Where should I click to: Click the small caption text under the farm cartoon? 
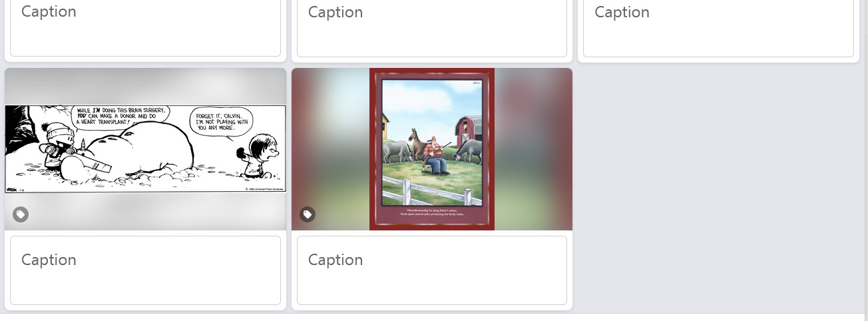432,214
